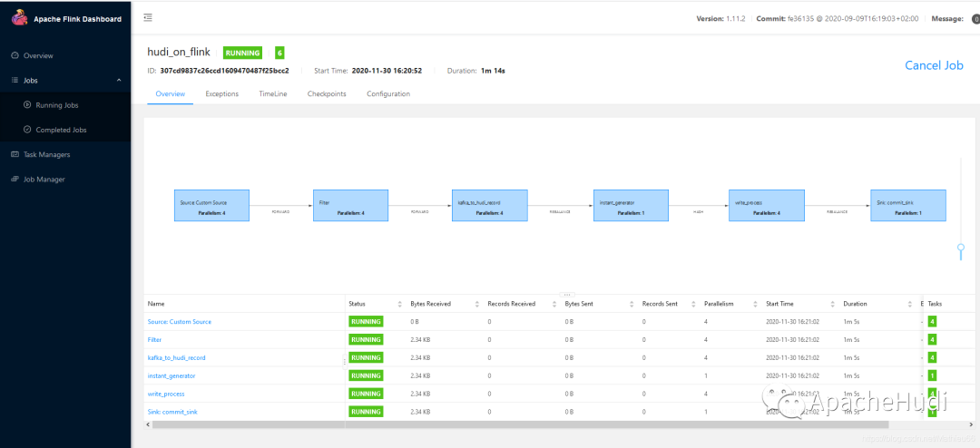Click RUNNING badge in write_process row

pos(366,394)
